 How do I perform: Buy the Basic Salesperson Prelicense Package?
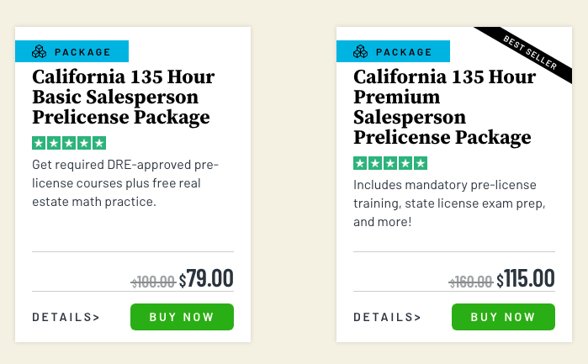click(182, 317)
